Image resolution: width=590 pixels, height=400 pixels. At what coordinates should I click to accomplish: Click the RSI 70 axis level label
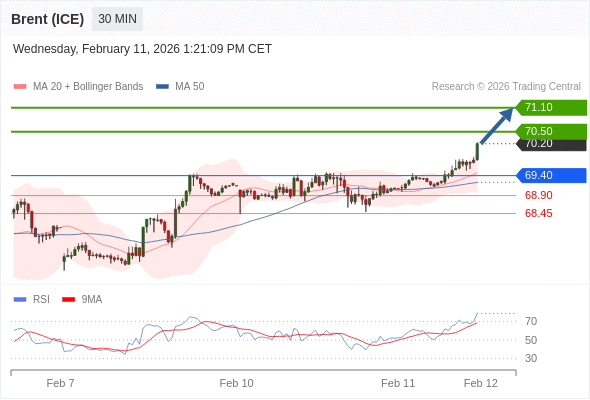[531, 321]
